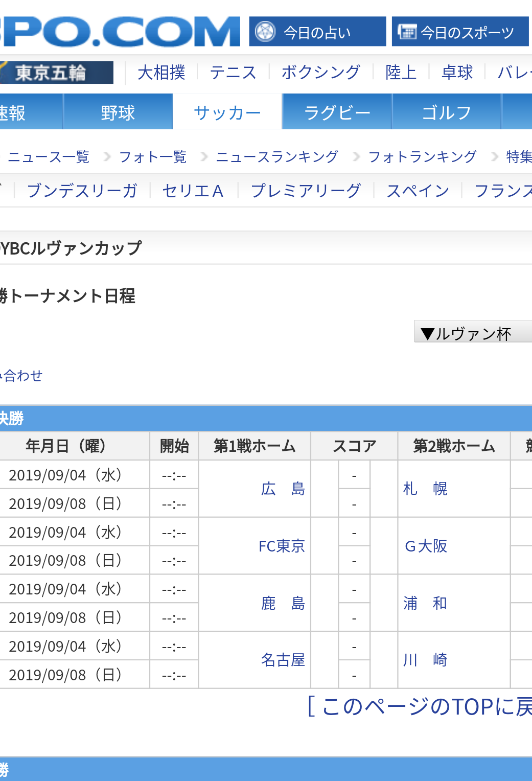Go to ボクシング section

click(321, 73)
